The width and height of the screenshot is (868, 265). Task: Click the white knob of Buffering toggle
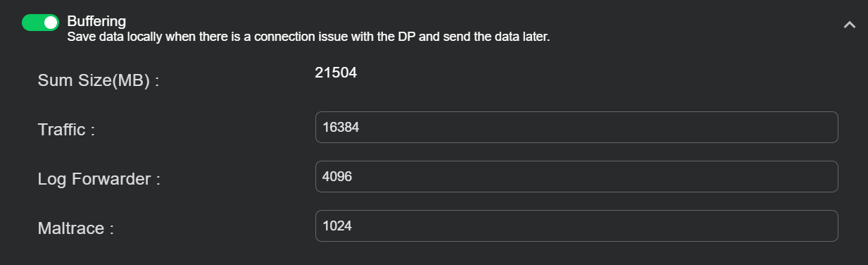click(50, 23)
